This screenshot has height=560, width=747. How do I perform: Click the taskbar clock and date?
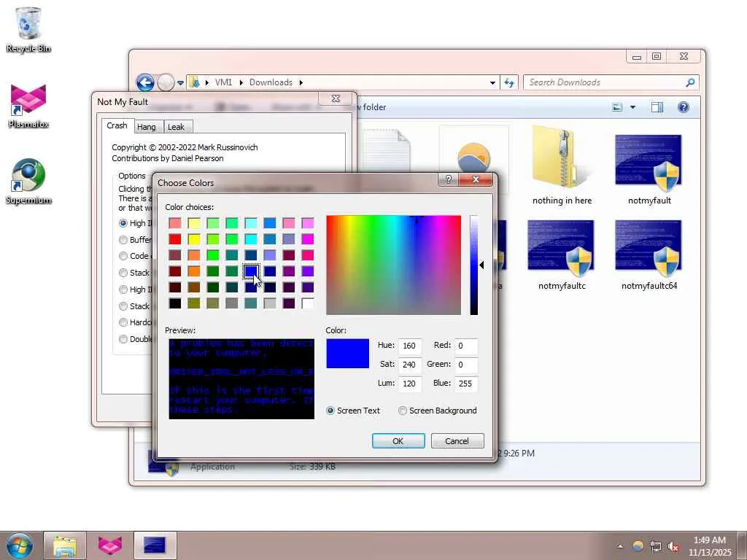click(x=710, y=546)
